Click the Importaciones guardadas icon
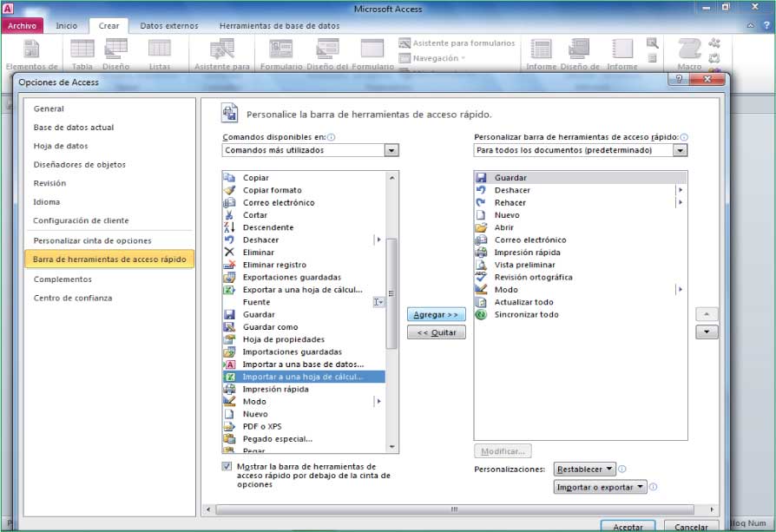This screenshot has width=776, height=532. click(229, 351)
